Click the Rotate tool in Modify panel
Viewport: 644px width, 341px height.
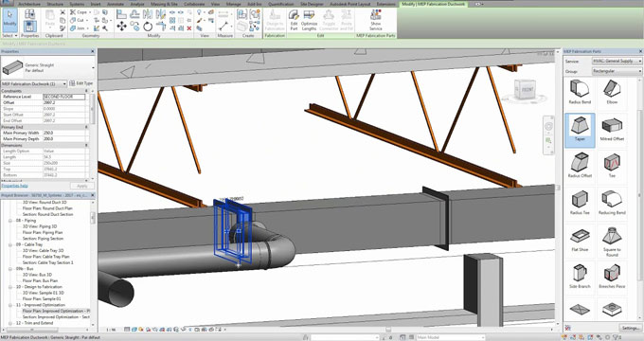148,27
